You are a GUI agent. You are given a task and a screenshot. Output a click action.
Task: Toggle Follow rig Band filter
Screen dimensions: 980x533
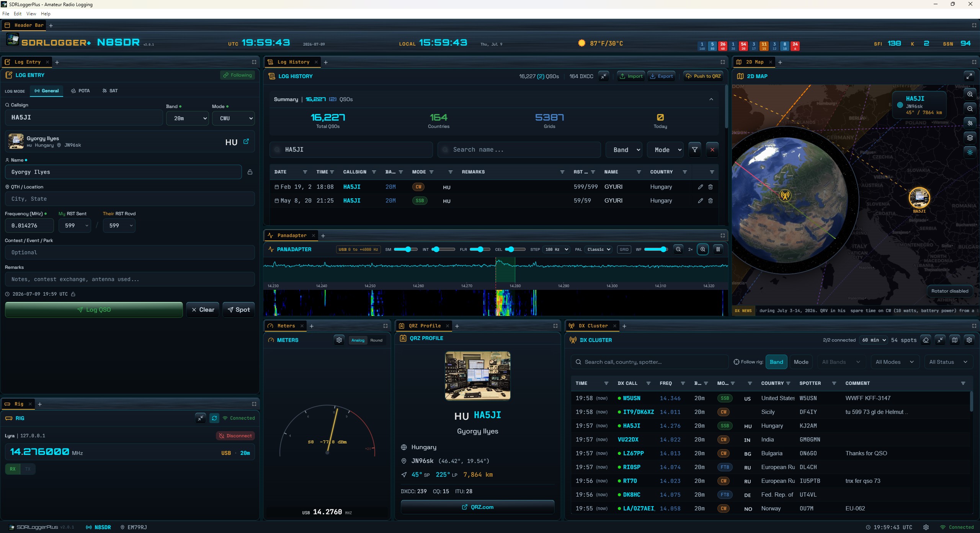pyautogui.click(x=776, y=362)
